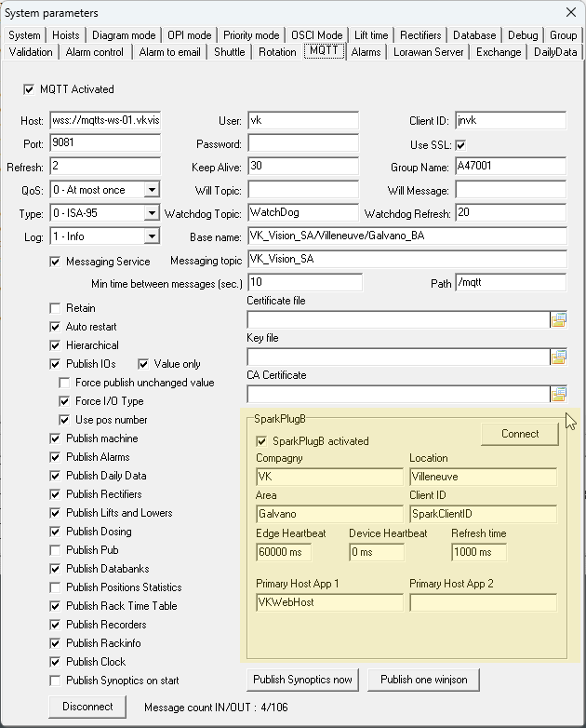The image size is (586, 728).
Task: Switch to the System tab
Action: click(24, 35)
